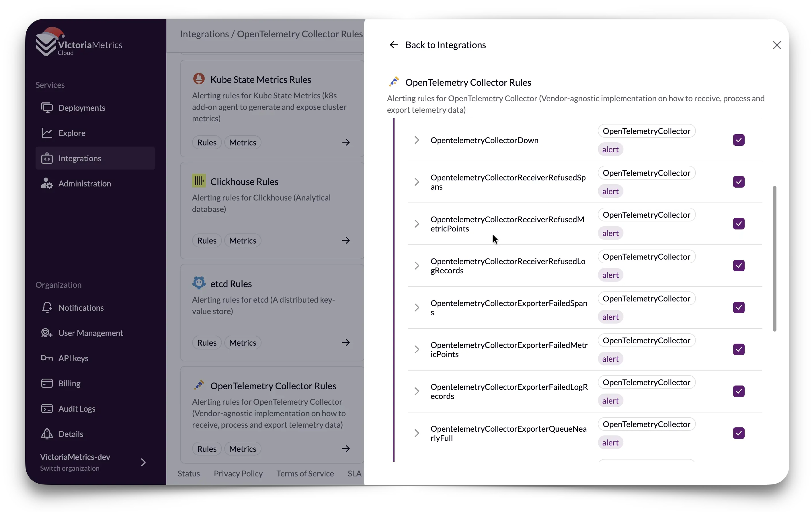Open the Billing section
The image size is (812, 512).
(x=69, y=383)
